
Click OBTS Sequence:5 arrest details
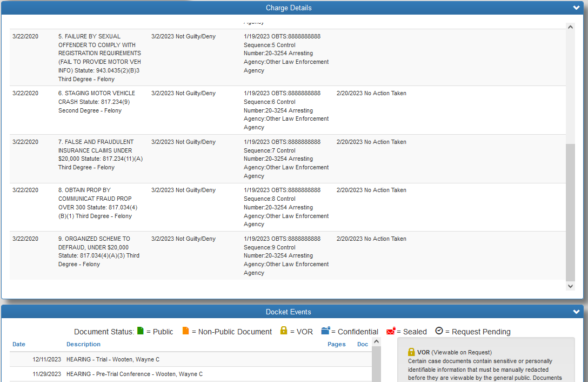(286, 54)
